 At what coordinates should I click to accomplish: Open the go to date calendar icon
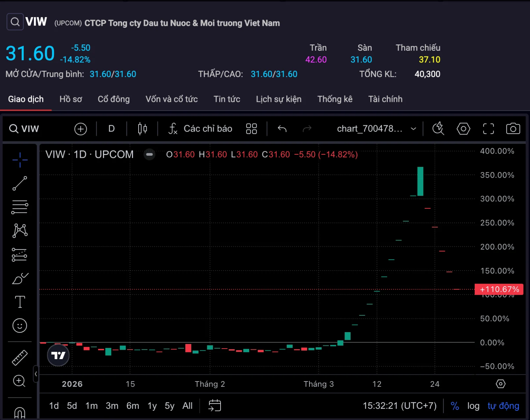tap(215, 406)
